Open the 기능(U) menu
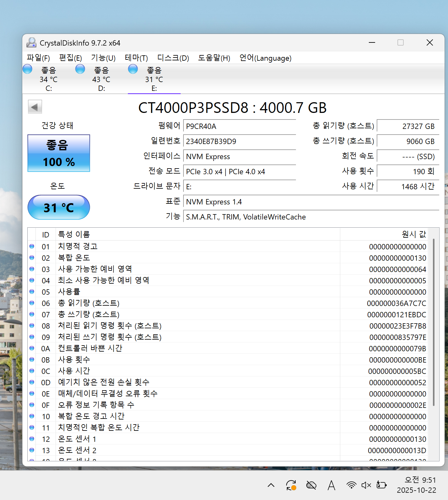This screenshot has height=500, width=448. 103,58
